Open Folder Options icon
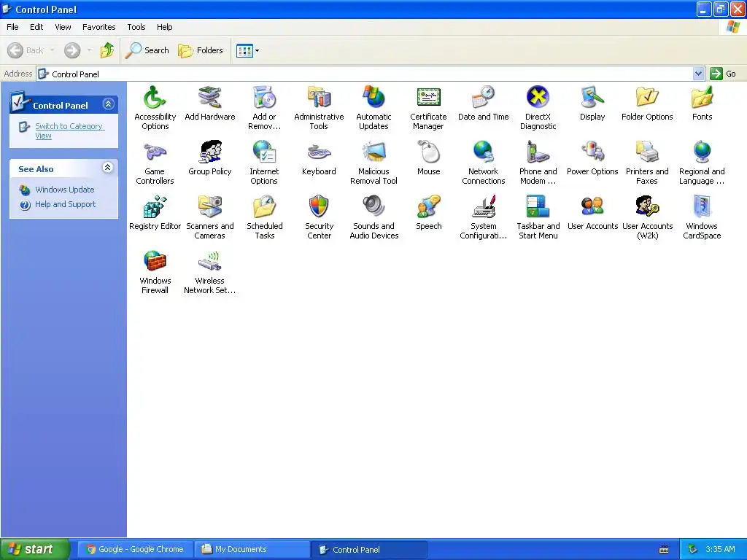Viewport: 747px width, 560px height. [647, 98]
